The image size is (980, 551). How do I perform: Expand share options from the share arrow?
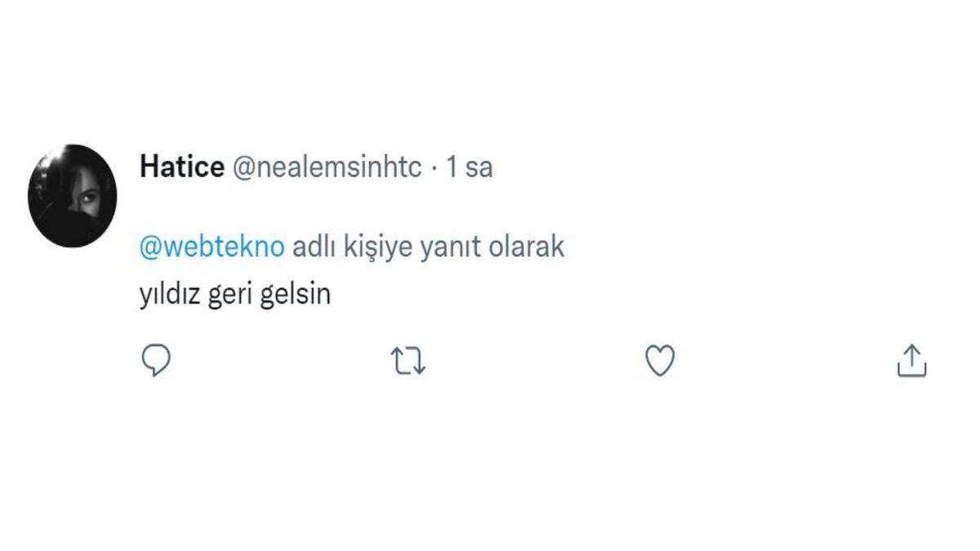912,358
